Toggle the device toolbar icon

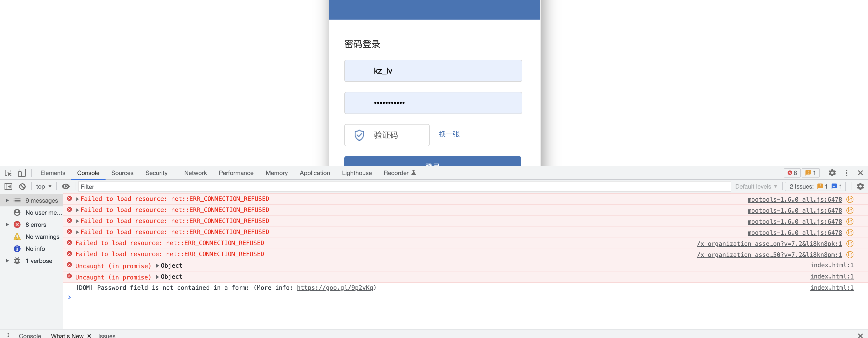pyautogui.click(x=22, y=173)
